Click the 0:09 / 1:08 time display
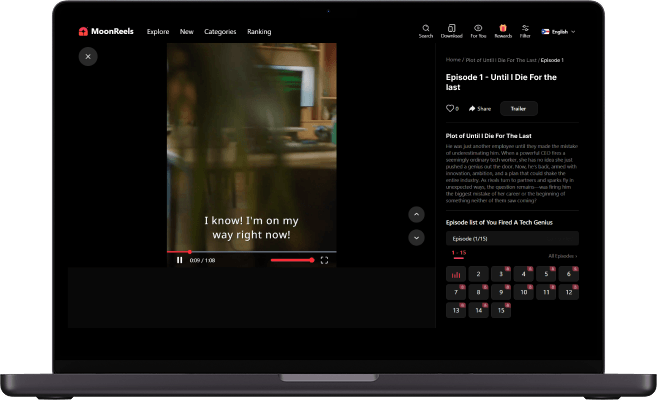657x400 pixels. (202, 261)
